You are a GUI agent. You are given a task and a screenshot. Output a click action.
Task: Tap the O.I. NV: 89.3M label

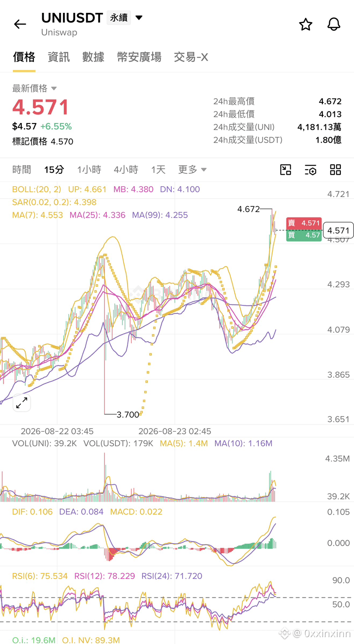[x=91, y=640]
